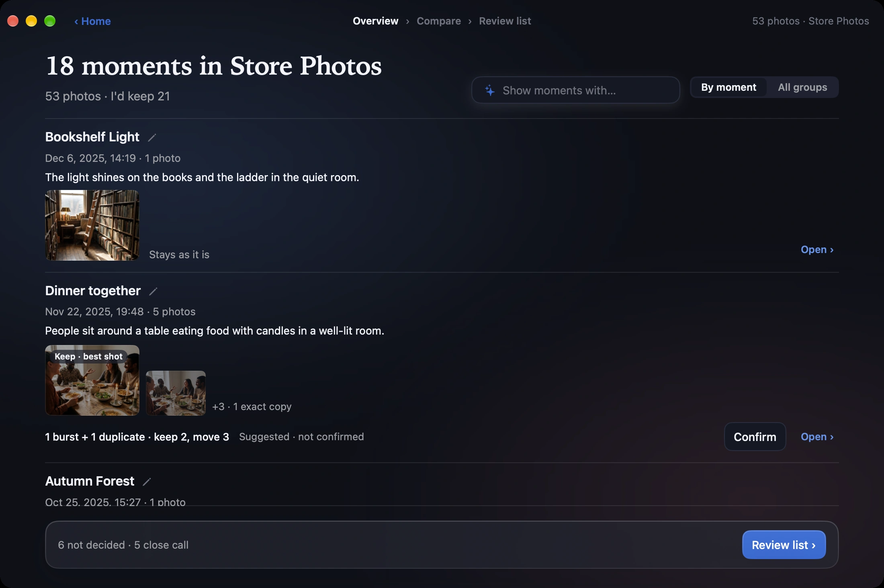Go back using the Home link
Image resolution: width=884 pixels, height=588 pixels.
pyautogui.click(x=92, y=21)
